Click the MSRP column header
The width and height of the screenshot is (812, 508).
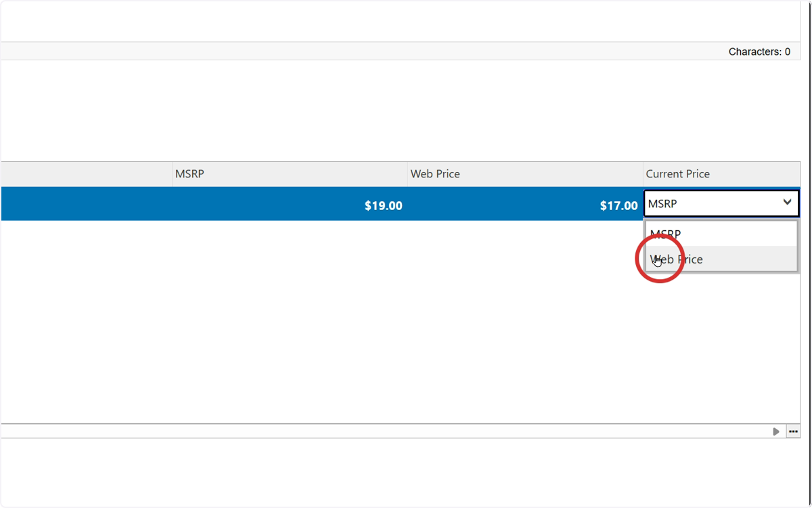coord(290,174)
